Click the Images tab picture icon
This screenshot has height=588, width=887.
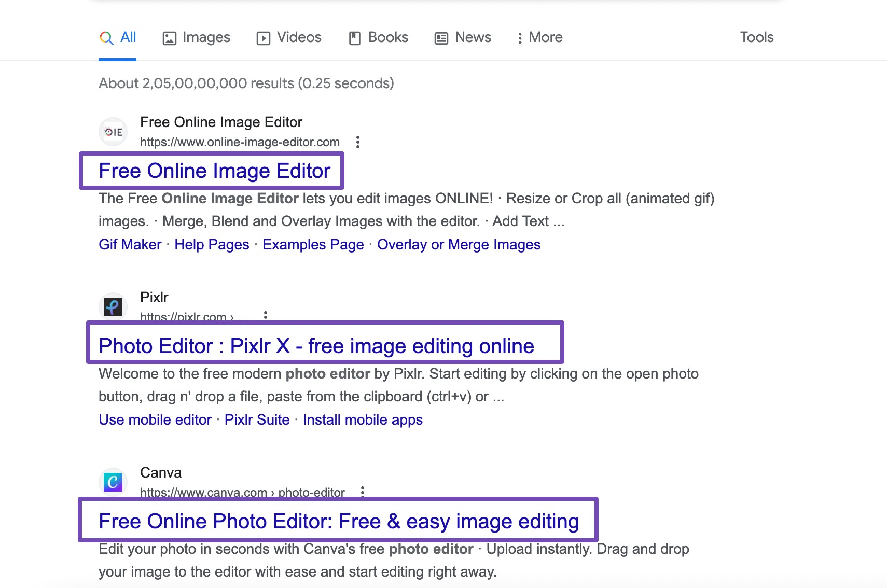click(170, 38)
